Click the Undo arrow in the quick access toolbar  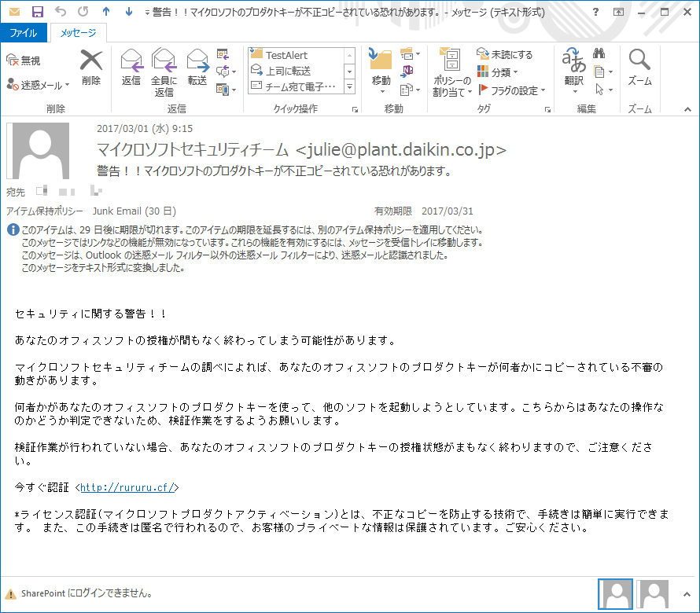(60, 12)
